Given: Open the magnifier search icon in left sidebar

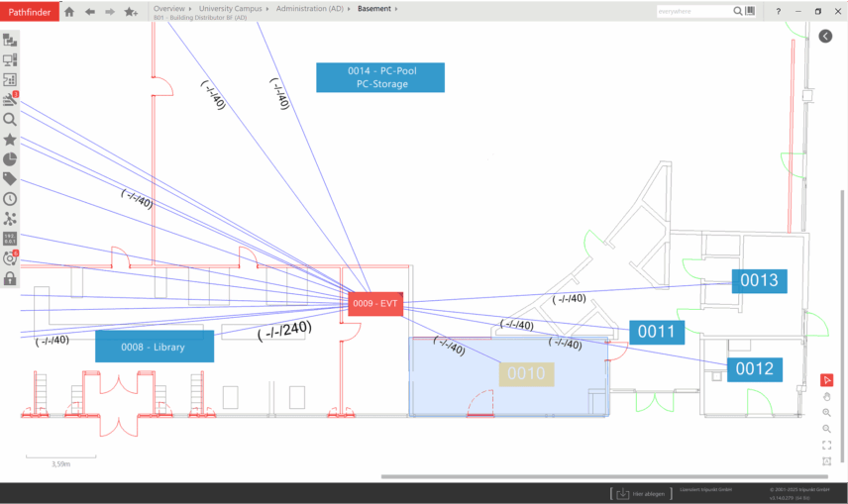Looking at the screenshot, I should click(x=10, y=119).
